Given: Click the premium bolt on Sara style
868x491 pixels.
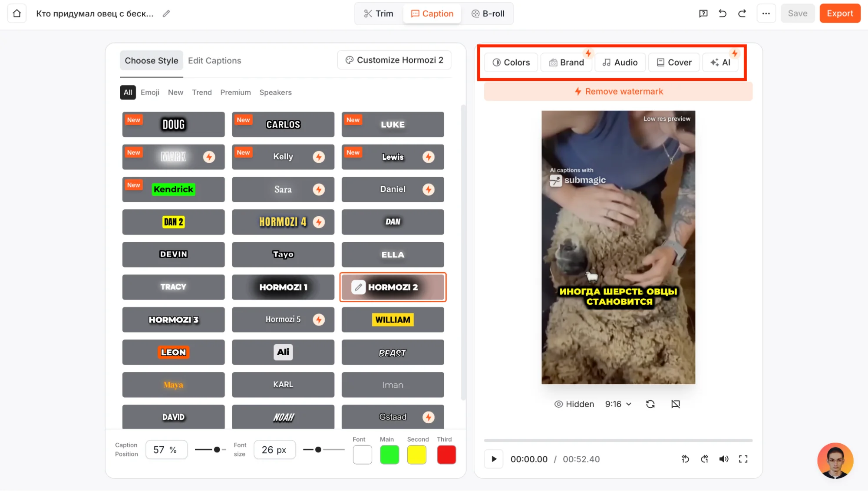Looking at the screenshot, I should click(x=319, y=189).
